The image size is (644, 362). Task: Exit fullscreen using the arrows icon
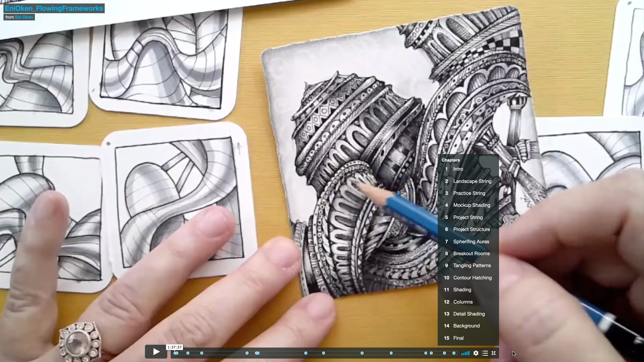(x=494, y=353)
